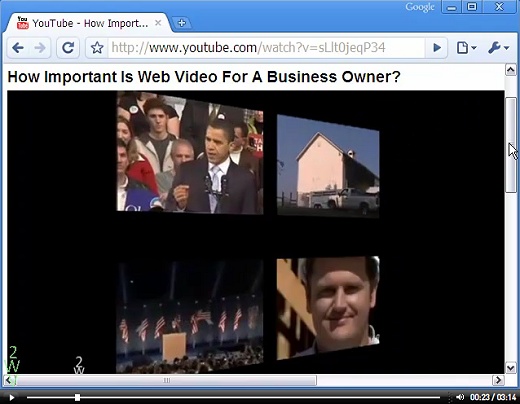
Task: Click the vertical scrollbar up arrow
Action: coord(511,70)
